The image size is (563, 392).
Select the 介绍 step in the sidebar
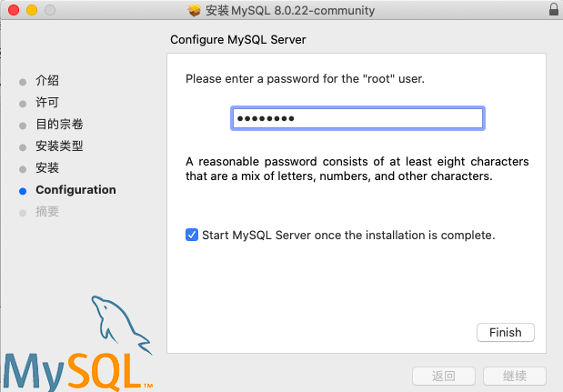pos(47,81)
